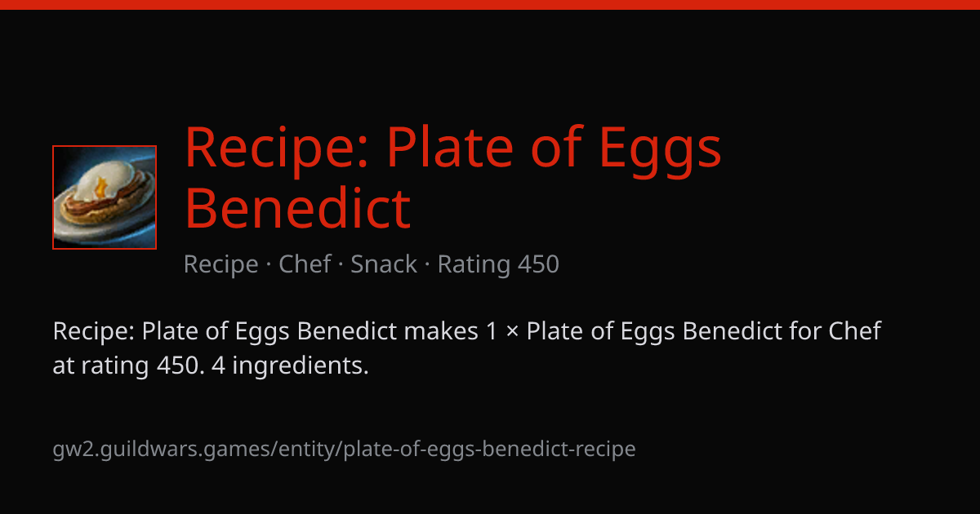Viewport: 980px width, 514px height.
Task: Click the recipe description paragraph
Action: (x=467, y=348)
